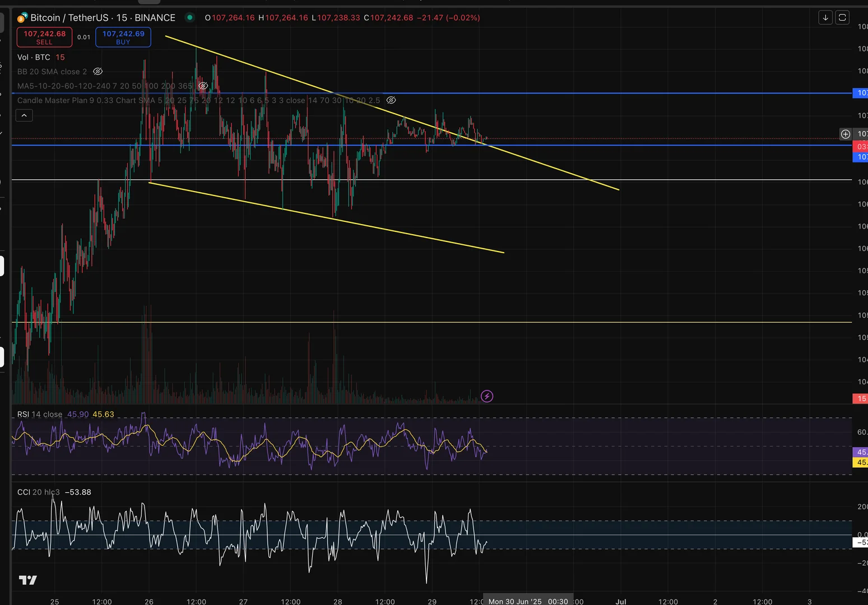Toggle visibility of the BB 20 SMA indicator
This screenshot has width=868, height=605.
click(x=98, y=72)
